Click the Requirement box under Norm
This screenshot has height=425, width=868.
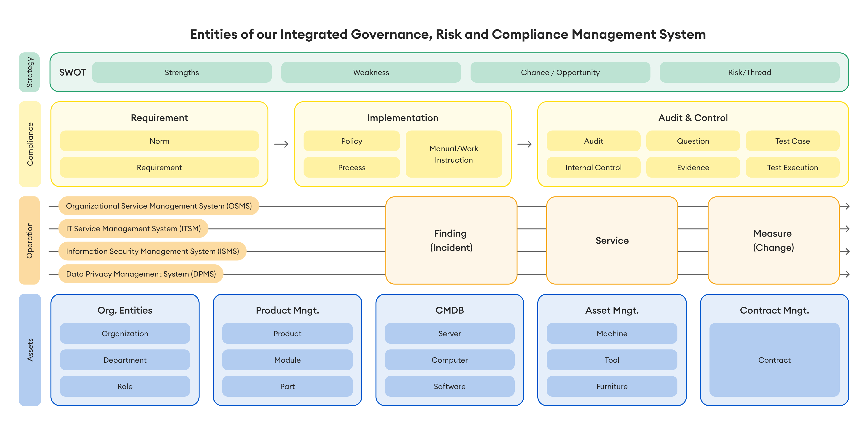point(159,167)
